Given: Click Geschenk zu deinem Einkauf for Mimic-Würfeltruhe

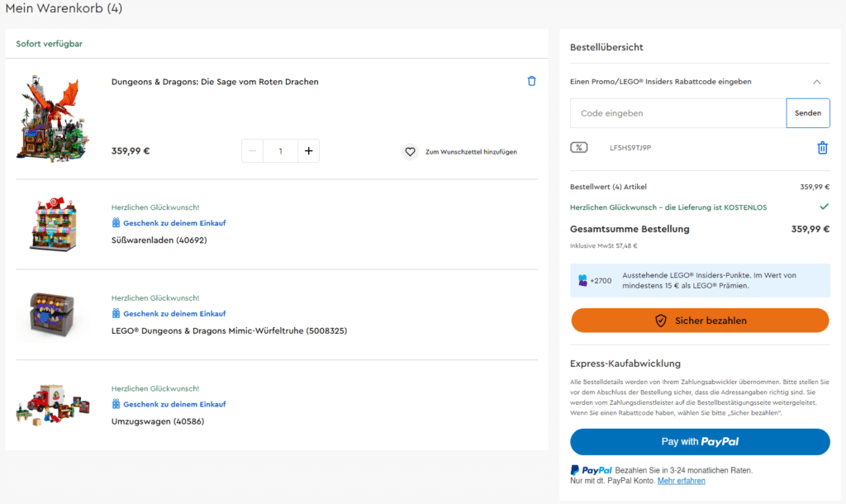Looking at the screenshot, I should 174,313.
